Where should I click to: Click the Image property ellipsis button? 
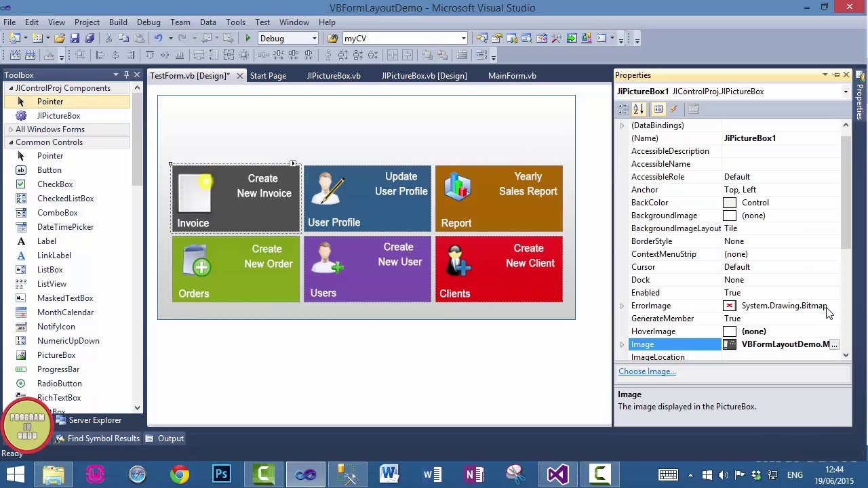[834, 344]
